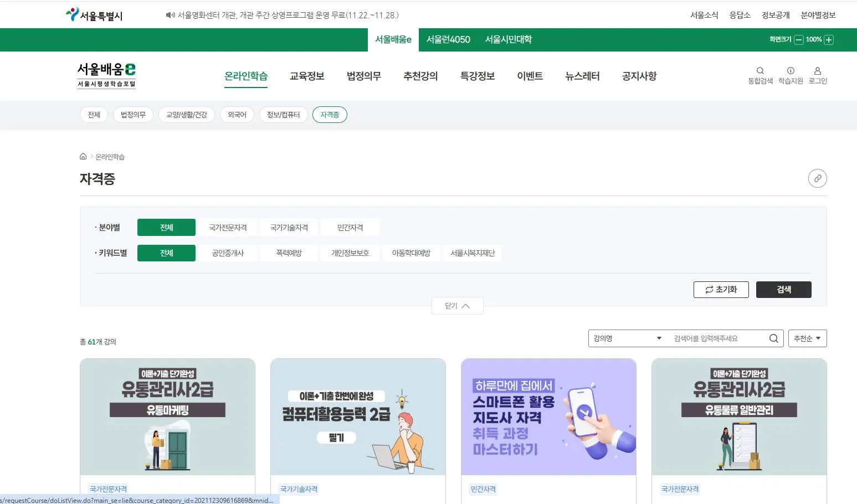
Task: Open 교육정보 main menu
Action: tap(307, 76)
